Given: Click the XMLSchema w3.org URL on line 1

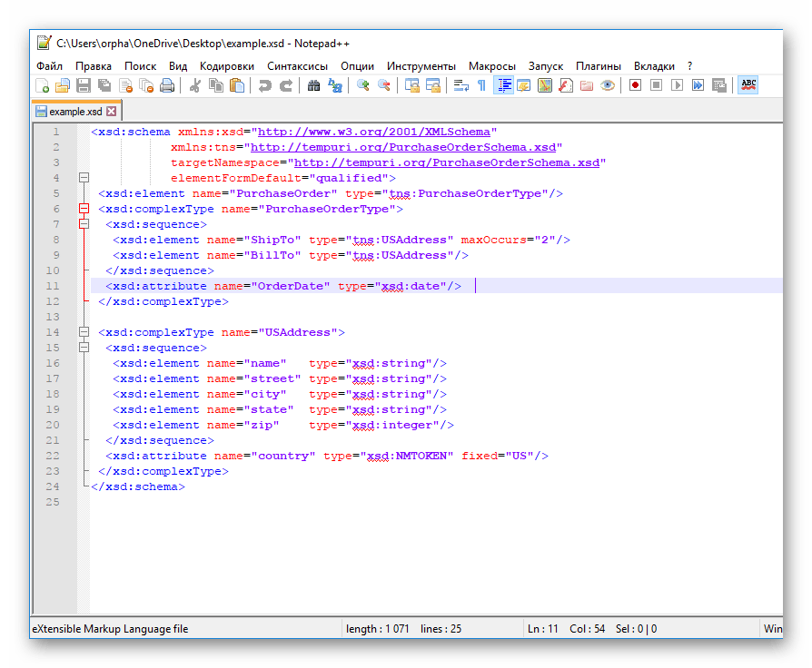Looking at the screenshot, I should 374,132.
